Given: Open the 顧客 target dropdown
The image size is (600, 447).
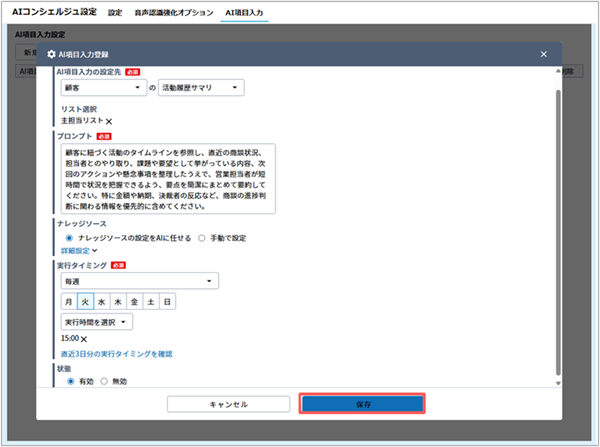Looking at the screenshot, I should 104,88.
